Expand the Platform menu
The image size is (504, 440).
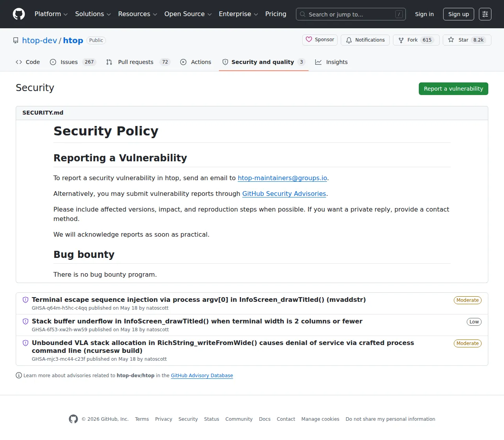coord(51,14)
